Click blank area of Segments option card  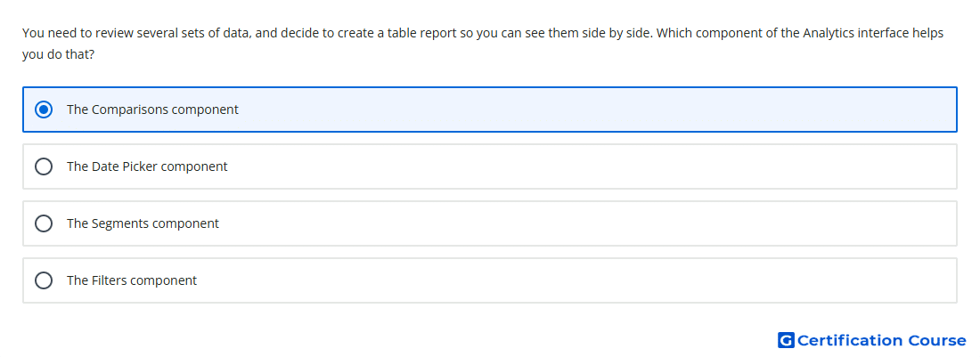pyautogui.click(x=593, y=223)
